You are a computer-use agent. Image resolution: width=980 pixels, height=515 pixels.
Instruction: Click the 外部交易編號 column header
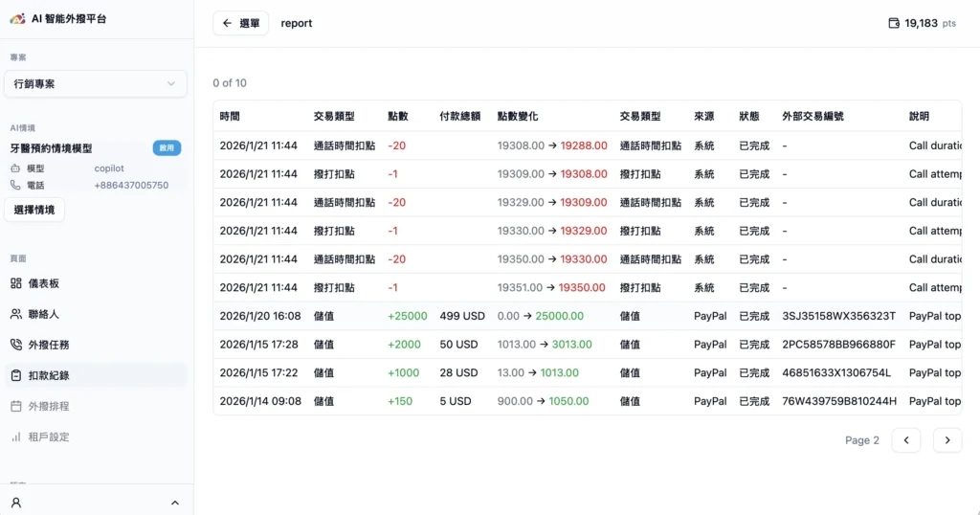[x=813, y=116]
